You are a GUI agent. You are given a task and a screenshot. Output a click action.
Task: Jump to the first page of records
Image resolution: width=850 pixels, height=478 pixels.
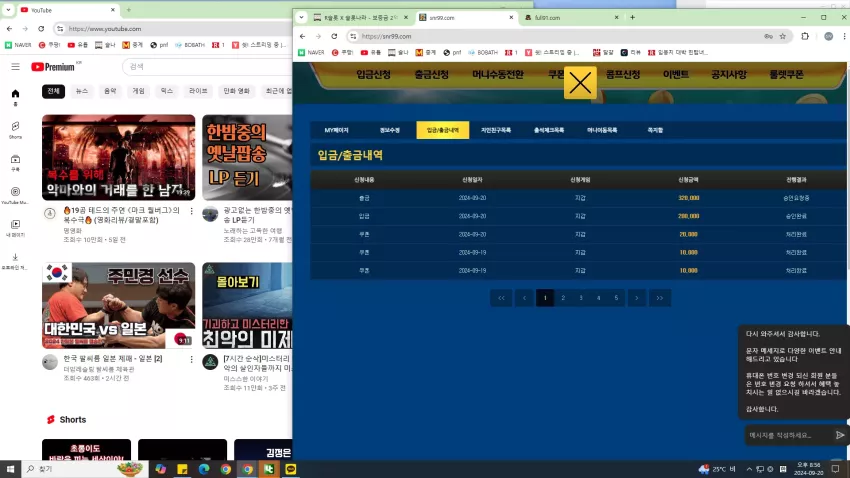pos(501,298)
